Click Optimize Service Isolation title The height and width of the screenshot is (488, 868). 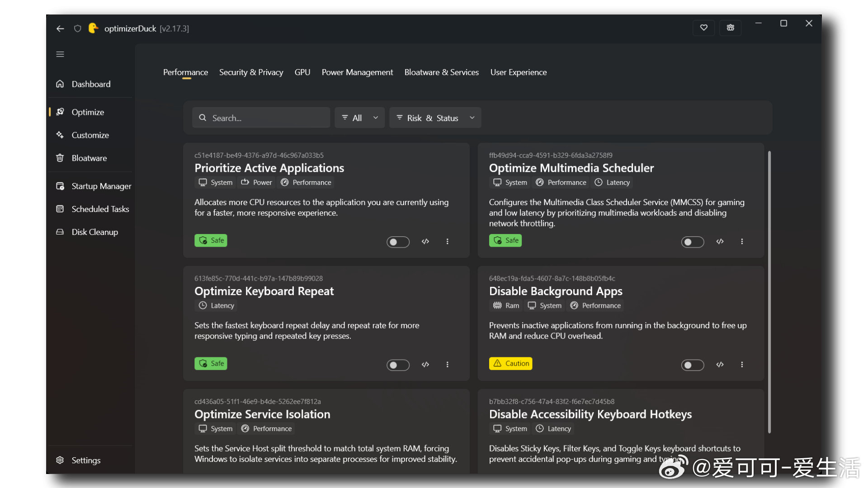262,414
